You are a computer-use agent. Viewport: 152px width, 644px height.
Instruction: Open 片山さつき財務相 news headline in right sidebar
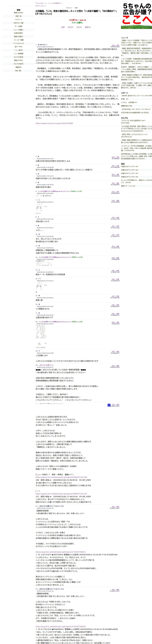click(x=137, y=43)
